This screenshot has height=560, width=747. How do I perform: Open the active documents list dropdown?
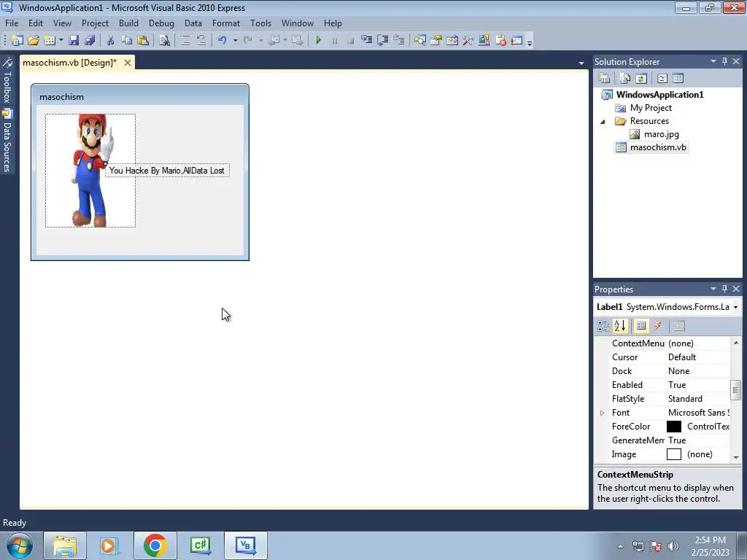tap(581, 63)
